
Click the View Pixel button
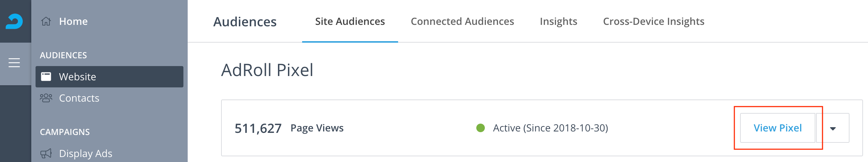pos(778,128)
